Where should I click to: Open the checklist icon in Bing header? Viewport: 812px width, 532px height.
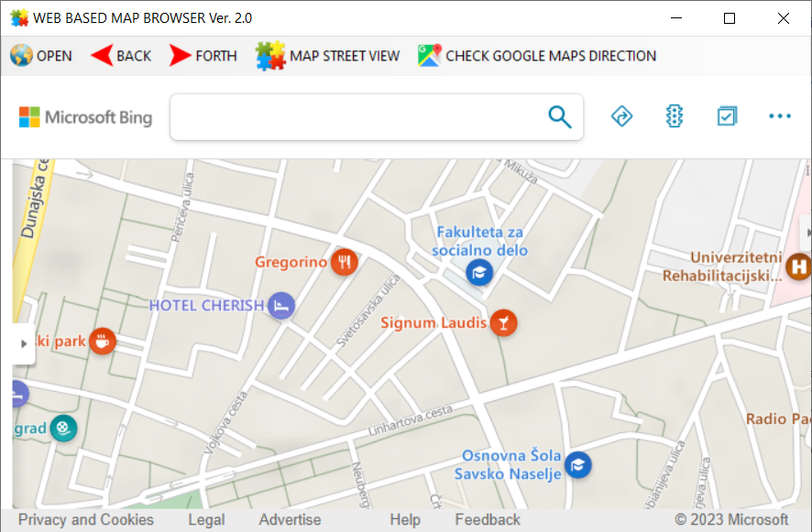point(727,116)
